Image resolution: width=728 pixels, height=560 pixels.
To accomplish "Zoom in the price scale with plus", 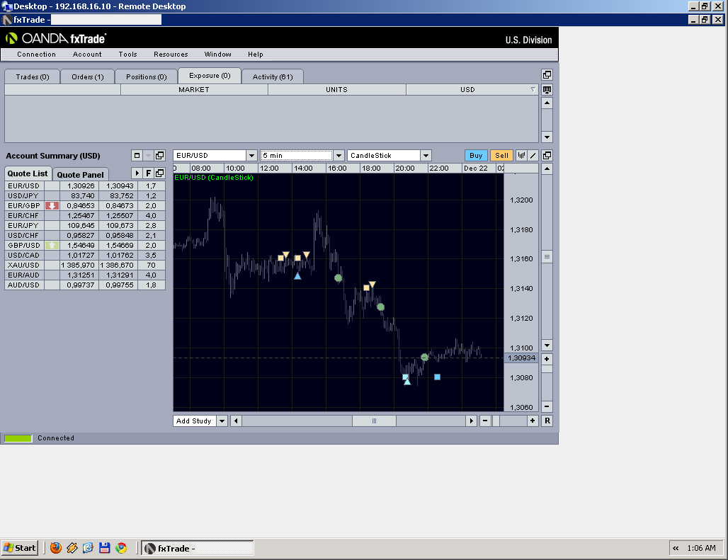I will coord(547,359).
